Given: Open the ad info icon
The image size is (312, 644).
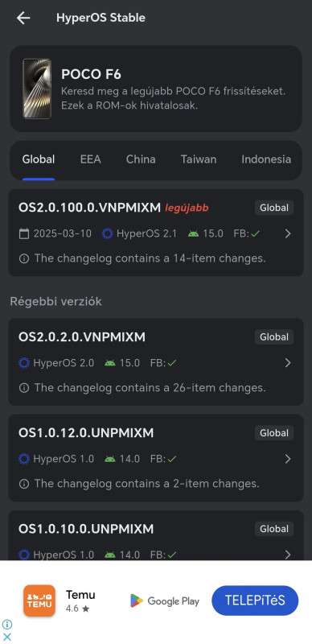Looking at the screenshot, I should 7,625.
